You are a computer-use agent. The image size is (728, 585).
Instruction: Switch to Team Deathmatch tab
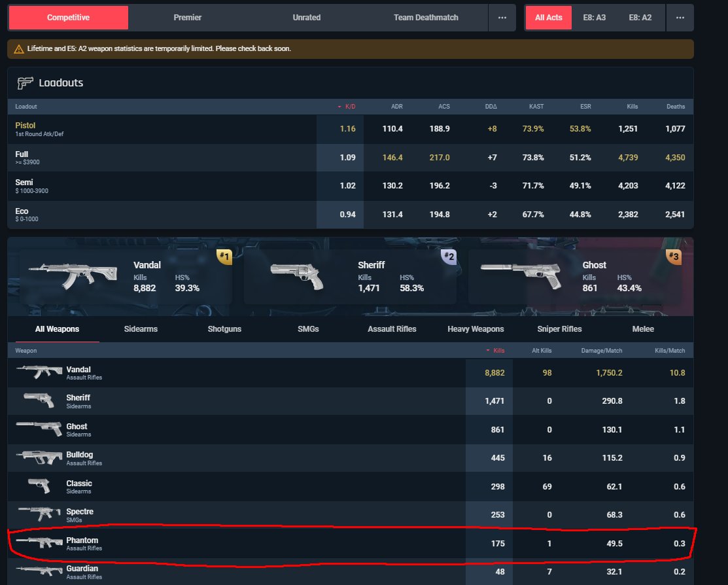click(426, 18)
